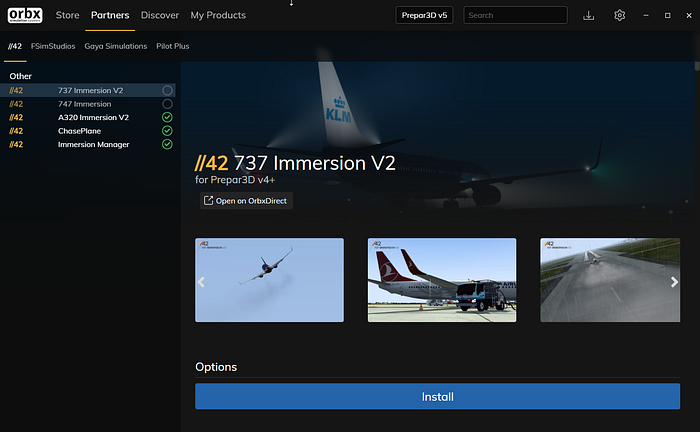700x432 pixels.
Task: Maximize the Orbx Central window
Action: point(667,15)
